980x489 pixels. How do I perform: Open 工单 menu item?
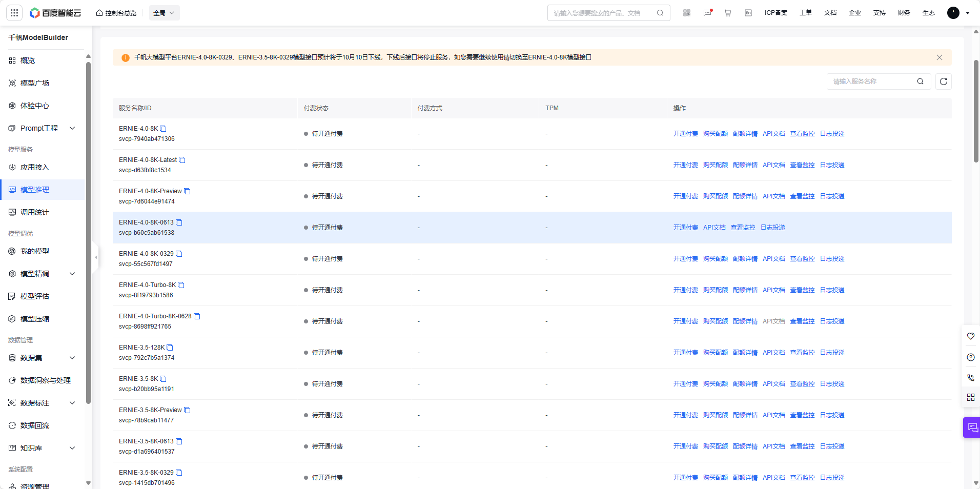pos(806,13)
